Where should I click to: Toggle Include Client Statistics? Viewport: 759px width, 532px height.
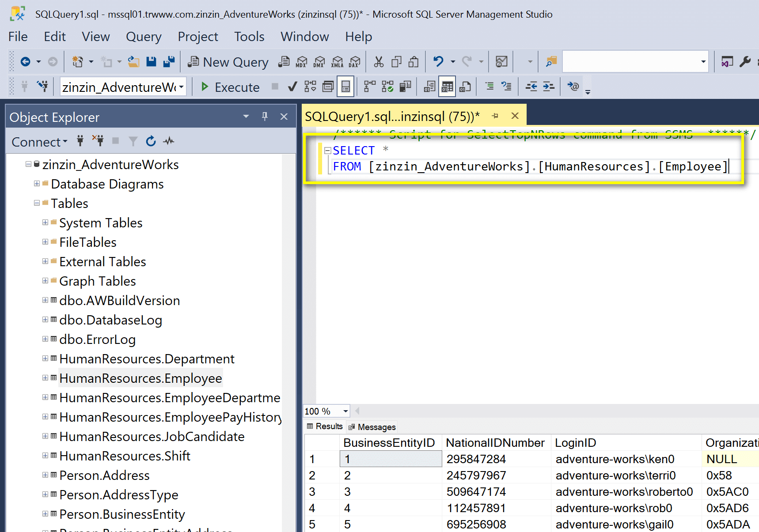pyautogui.click(x=405, y=87)
